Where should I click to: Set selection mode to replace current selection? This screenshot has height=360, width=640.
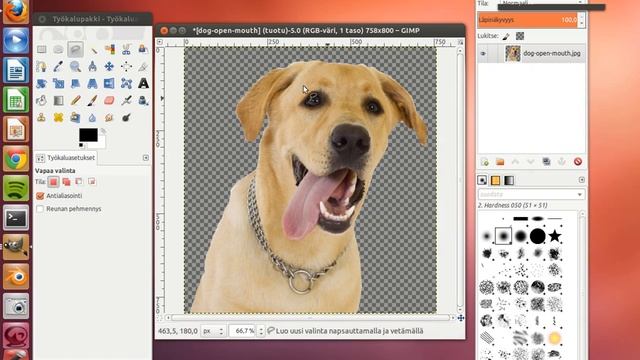point(53,182)
